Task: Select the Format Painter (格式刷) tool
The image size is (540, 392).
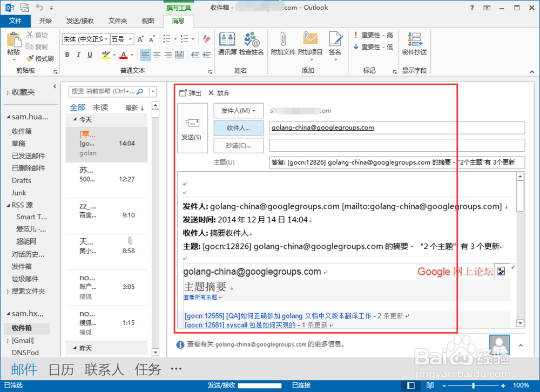Action: (40, 58)
